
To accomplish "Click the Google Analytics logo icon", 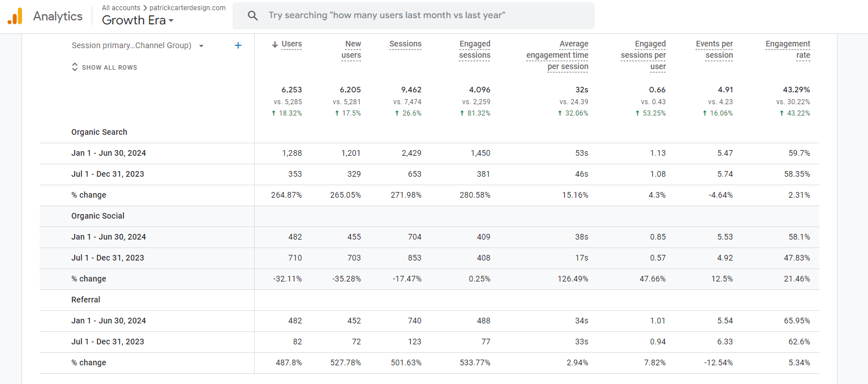I will click(x=15, y=16).
